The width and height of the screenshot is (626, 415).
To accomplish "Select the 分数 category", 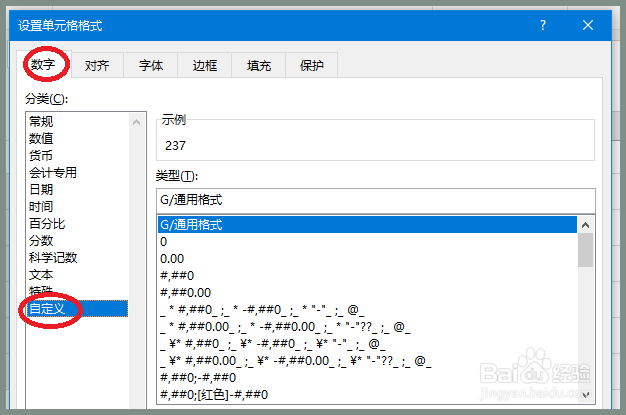I will click(x=78, y=240).
